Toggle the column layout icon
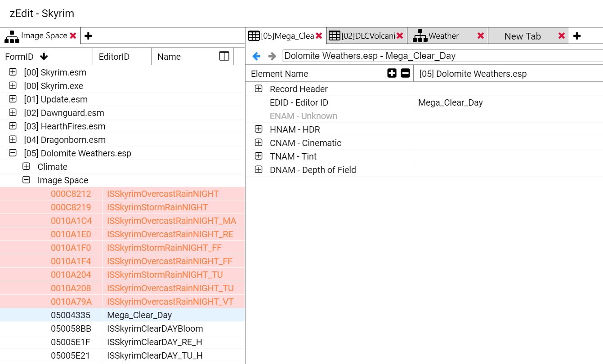The image size is (603, 364). click(x=224, y=56)
